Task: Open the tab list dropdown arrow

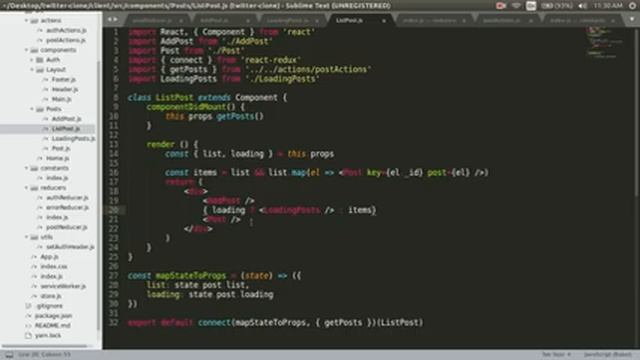Action: [632, 19]
